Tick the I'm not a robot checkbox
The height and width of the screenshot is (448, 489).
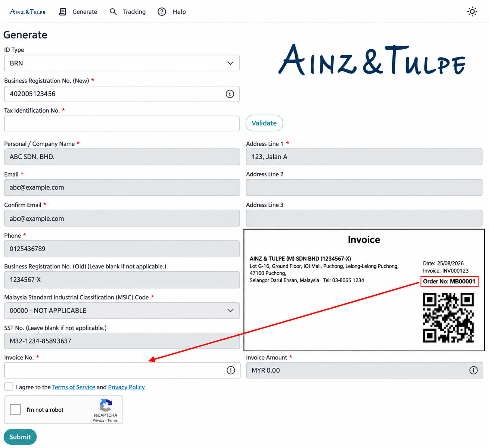coord(15,410)
